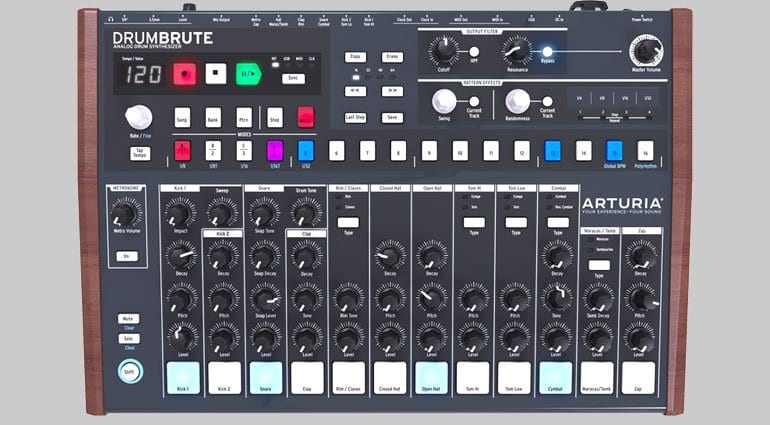Toggle the Output Filter Bypass button

[547, 52]
